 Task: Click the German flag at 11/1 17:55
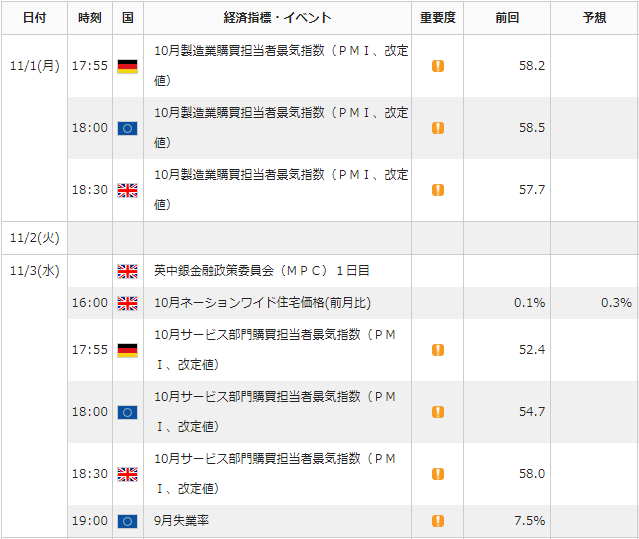click(128, 66)
